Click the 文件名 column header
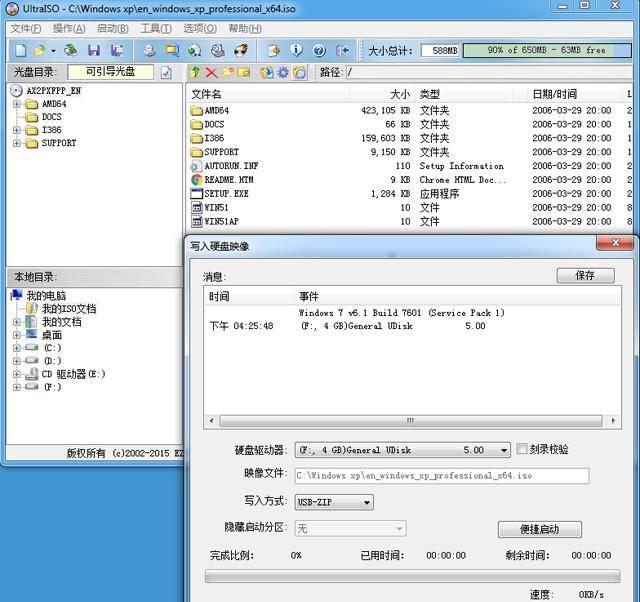 tap(268, 94)
